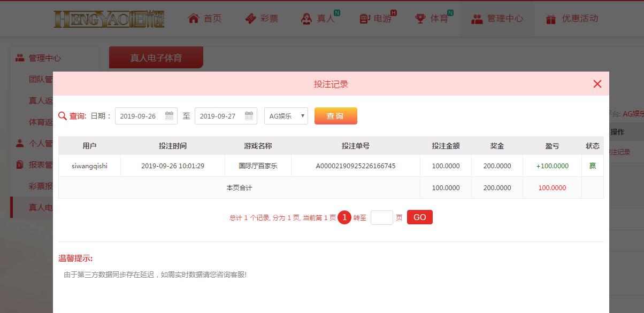Click the 投注记录 dialog title
644x313 pixels.
pos(331,84)
